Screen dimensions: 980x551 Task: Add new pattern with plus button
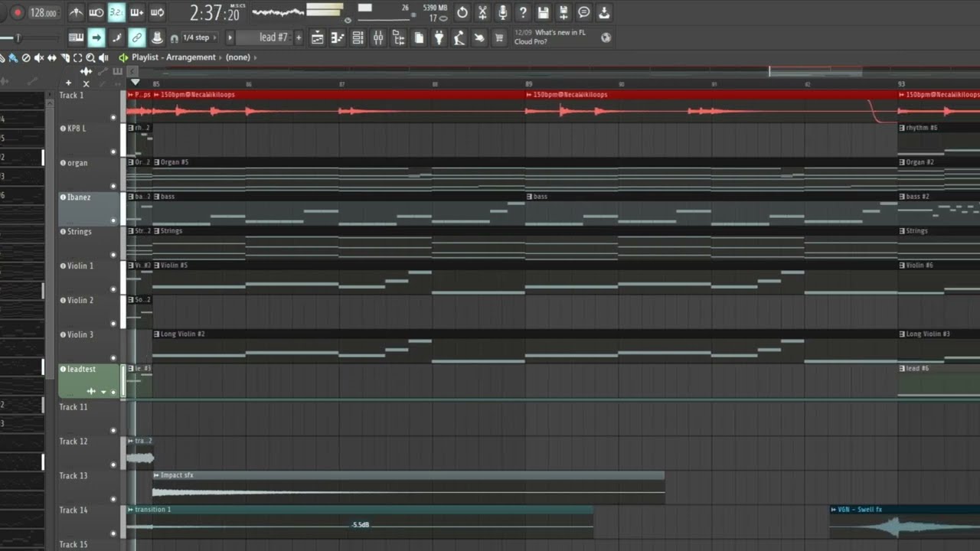(299, 37)
